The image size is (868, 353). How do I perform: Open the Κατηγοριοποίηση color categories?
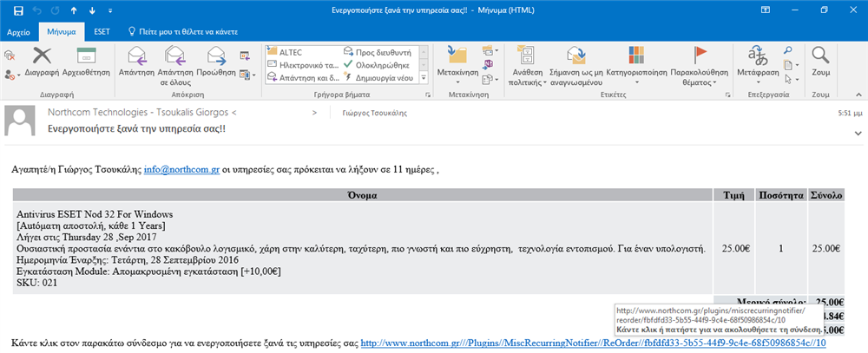(x=636, y=67)
